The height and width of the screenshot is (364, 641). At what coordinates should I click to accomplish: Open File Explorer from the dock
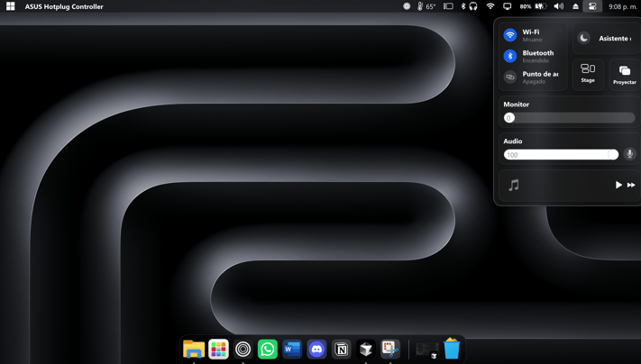tap(194, 350)
